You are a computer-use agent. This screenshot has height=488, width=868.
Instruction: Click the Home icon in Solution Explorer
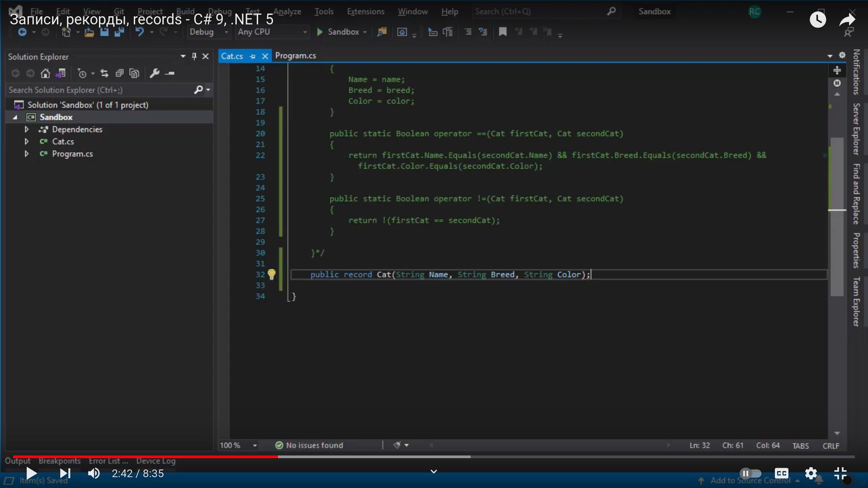point(45,73)
